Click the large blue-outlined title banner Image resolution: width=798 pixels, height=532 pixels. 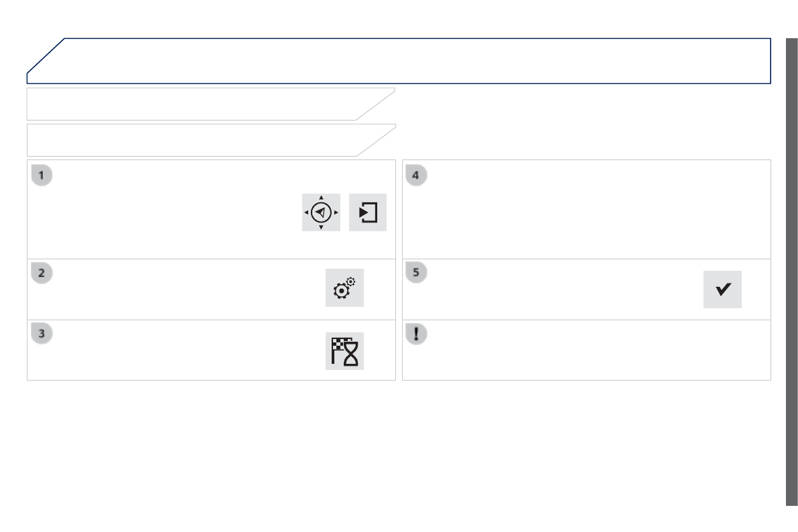tap(402, 61)
